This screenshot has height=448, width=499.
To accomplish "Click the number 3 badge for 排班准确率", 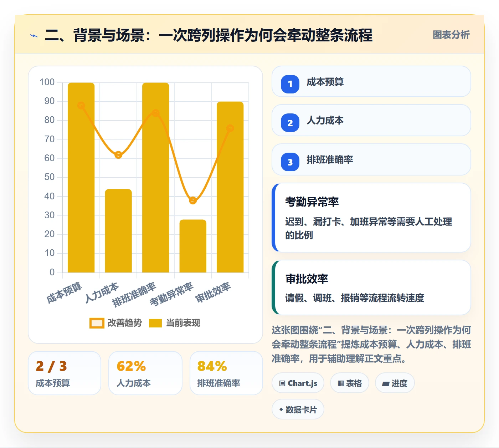I will (x=290, y=162).
